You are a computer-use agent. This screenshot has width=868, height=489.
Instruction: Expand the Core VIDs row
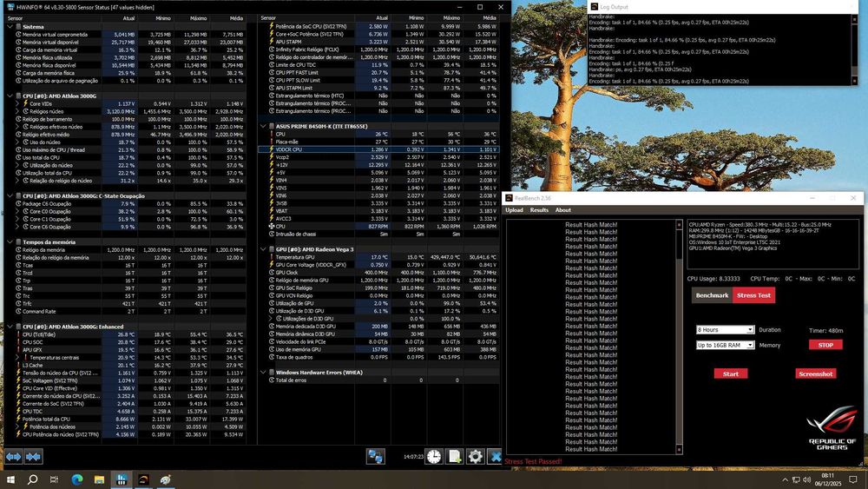tap(17, 103)
